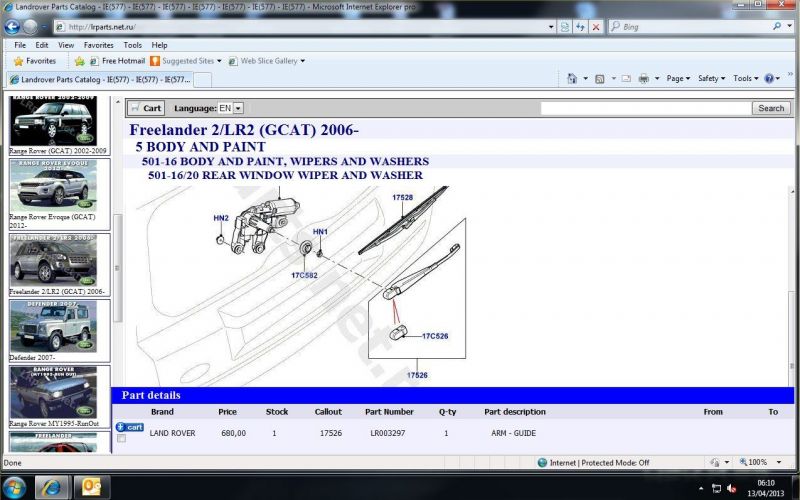This screenshot has width=800, height=500.
Task: Open the Favorites center star button
Action: click(x=35, y=61)
